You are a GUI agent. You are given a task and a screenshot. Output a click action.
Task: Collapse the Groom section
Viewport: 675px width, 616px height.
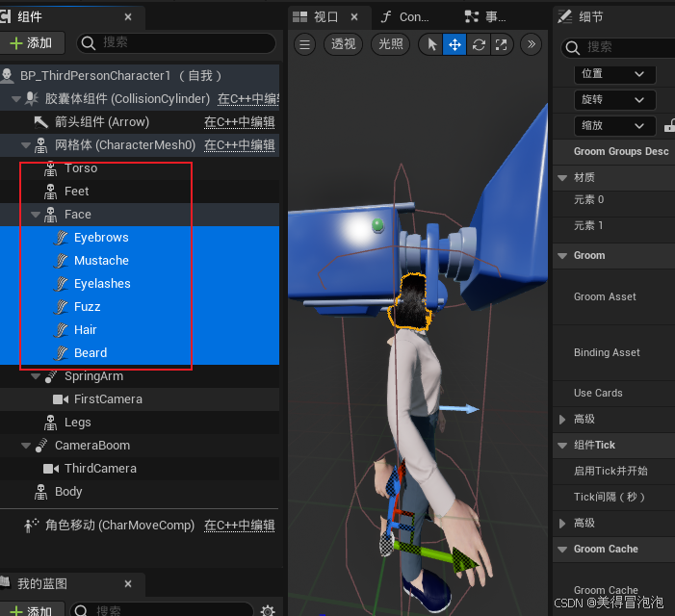click(562, 256)
